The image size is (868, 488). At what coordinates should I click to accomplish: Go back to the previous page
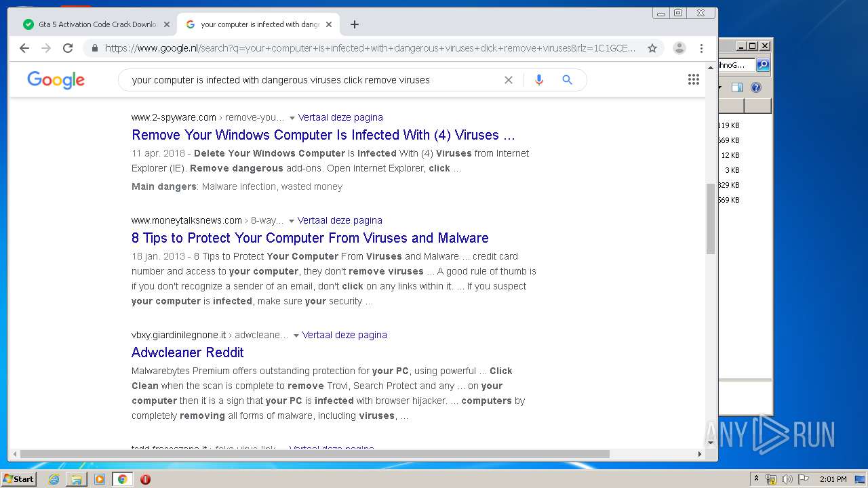(x=24, y=48)
